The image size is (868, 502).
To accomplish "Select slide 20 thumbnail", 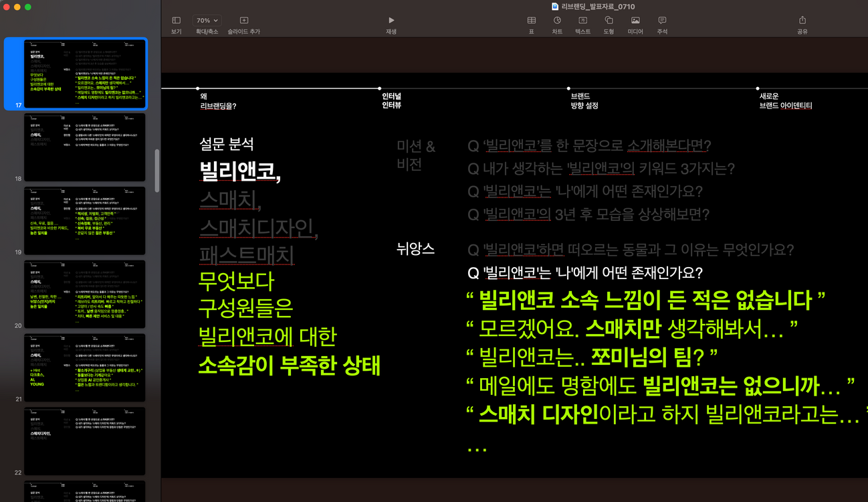I will tap(85, 295).
